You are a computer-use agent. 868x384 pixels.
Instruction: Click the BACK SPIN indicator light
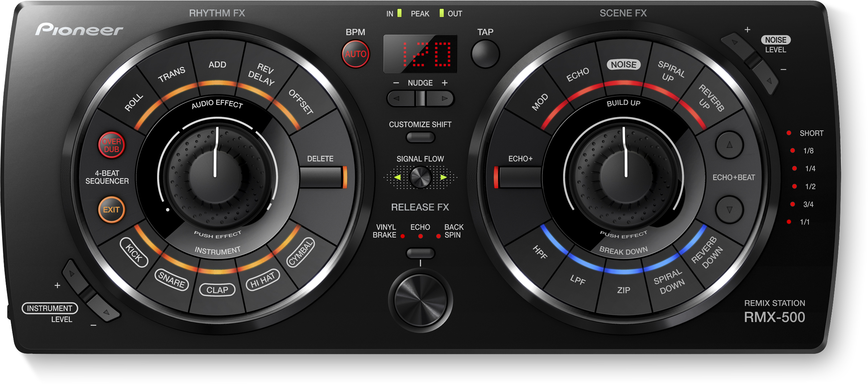(438, 236)
